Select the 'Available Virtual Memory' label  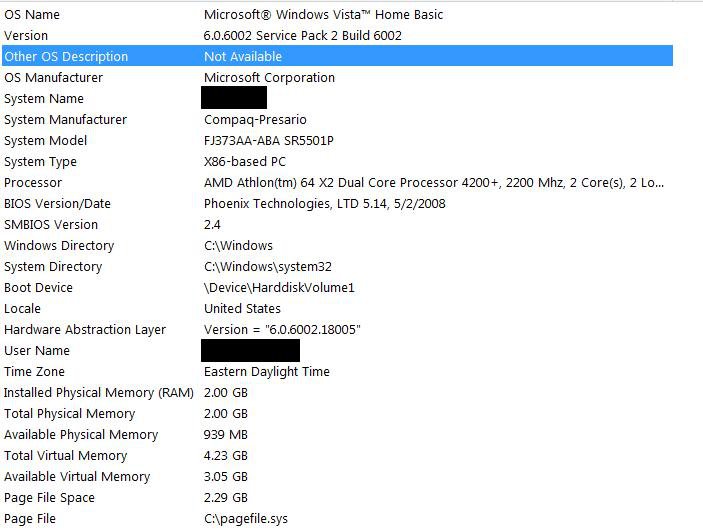[77, 477]
